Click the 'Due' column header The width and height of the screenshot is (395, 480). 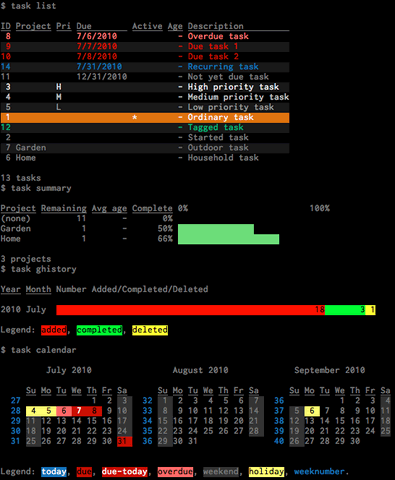(84, 26)
